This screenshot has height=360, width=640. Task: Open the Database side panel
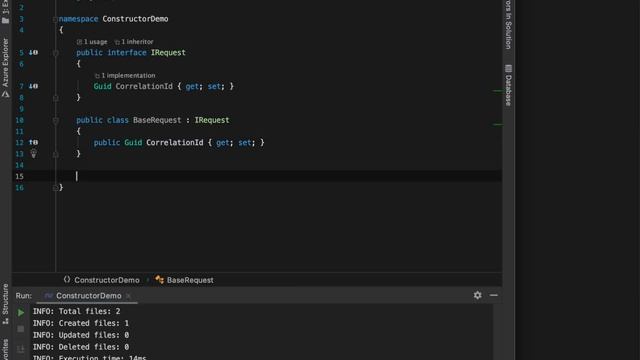[x=509, y=85]
